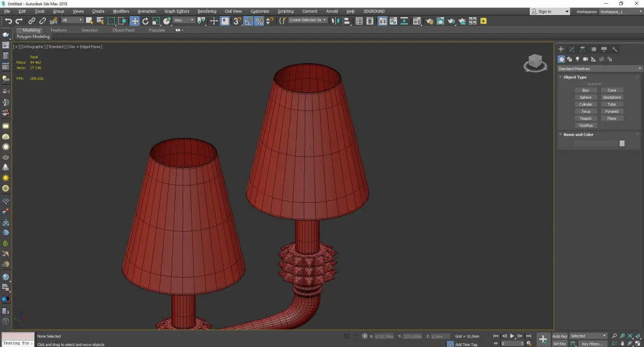Open the Graph Editors menu

177,11
